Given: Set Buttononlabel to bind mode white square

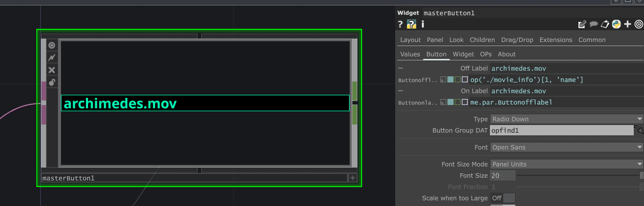Looking at the screenshot, I should [x=465, y=102].
